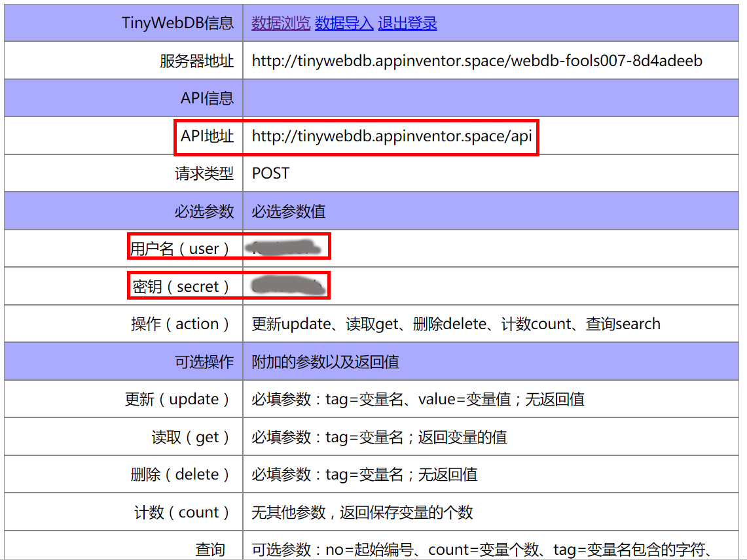Click the API地址 label
747x560 pixels.
click(x=207, y=136)
